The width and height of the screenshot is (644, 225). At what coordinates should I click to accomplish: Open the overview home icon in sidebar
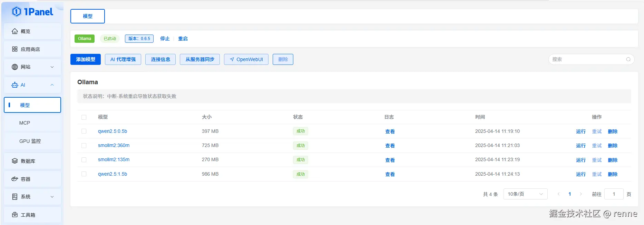15,31
